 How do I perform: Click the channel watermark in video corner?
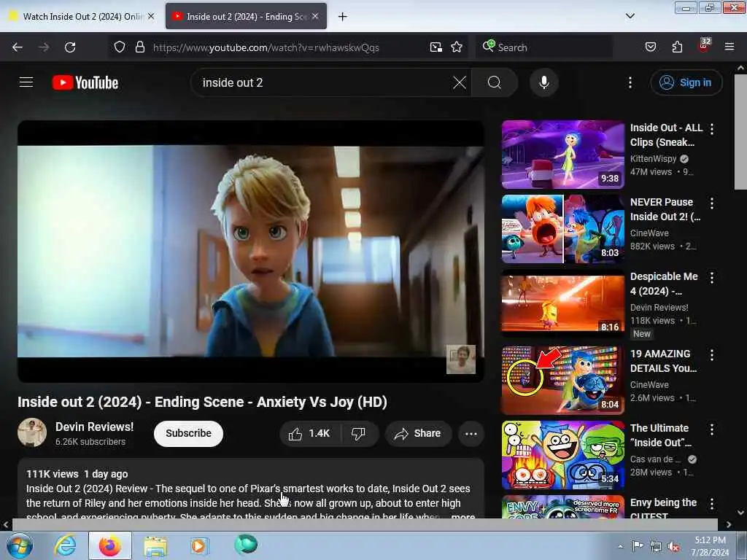point(461,359)
